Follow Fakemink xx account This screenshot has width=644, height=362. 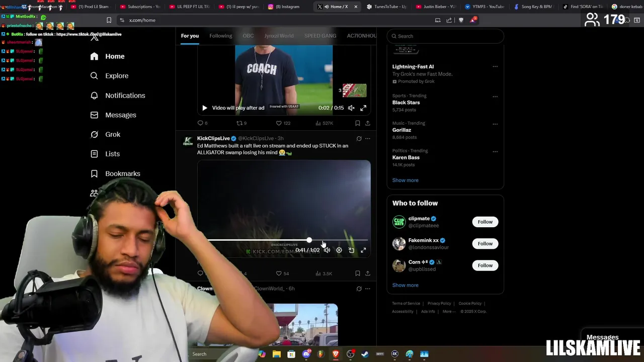485,244
